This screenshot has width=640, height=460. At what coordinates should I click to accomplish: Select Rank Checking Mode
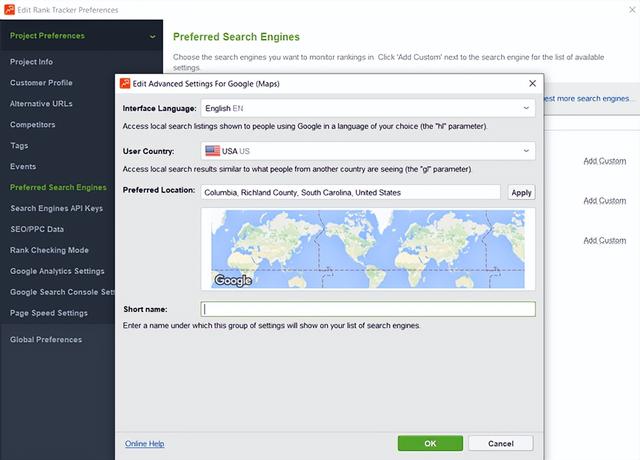(49, 250)
